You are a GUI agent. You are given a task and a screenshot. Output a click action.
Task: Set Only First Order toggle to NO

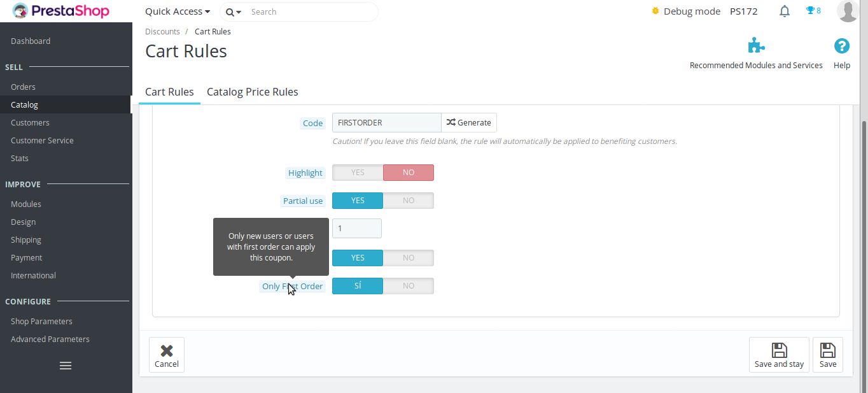coord(409,286)
